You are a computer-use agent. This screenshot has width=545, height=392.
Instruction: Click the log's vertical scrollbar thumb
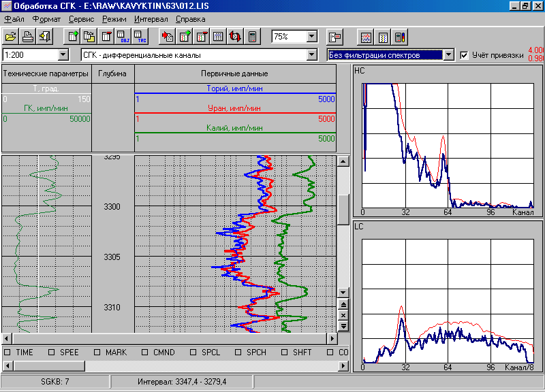pyautogui.click(x=343, y=209)
